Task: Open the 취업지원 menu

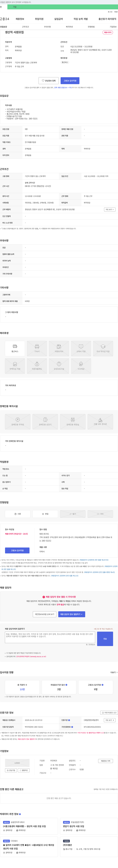Action: (39, 19)
